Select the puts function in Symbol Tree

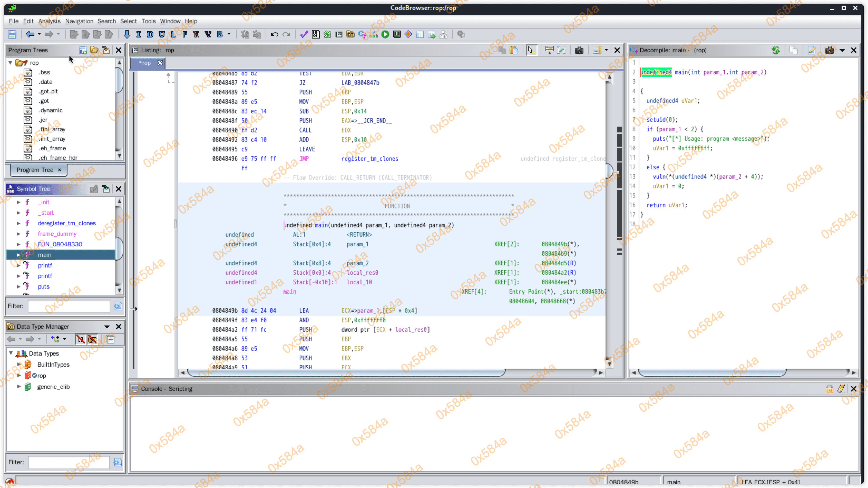click(x=43, y=286)
